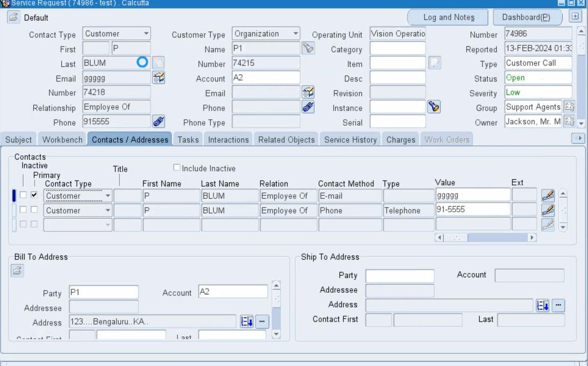
Task: Click contacts list scroll-down arrow
Action: tap(563, 227)
